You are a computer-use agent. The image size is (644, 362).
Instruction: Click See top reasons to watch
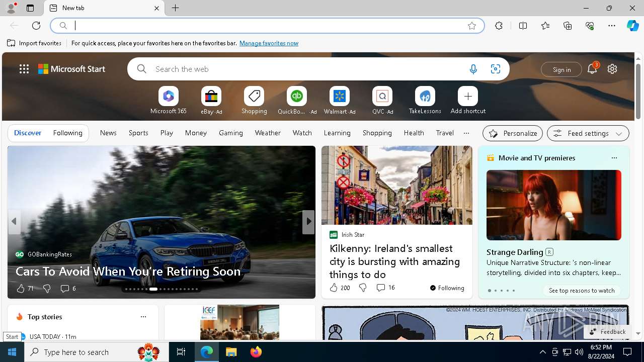click(x=582, y=291)
